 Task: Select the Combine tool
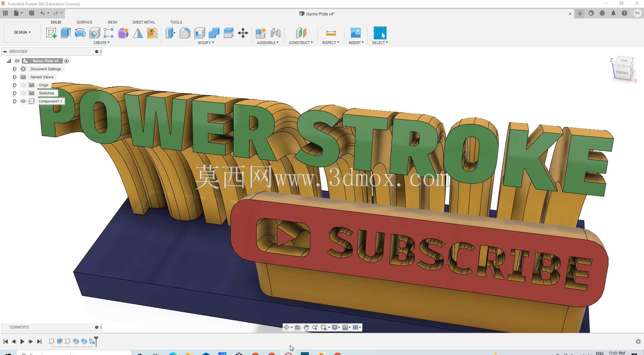(214, 33)
